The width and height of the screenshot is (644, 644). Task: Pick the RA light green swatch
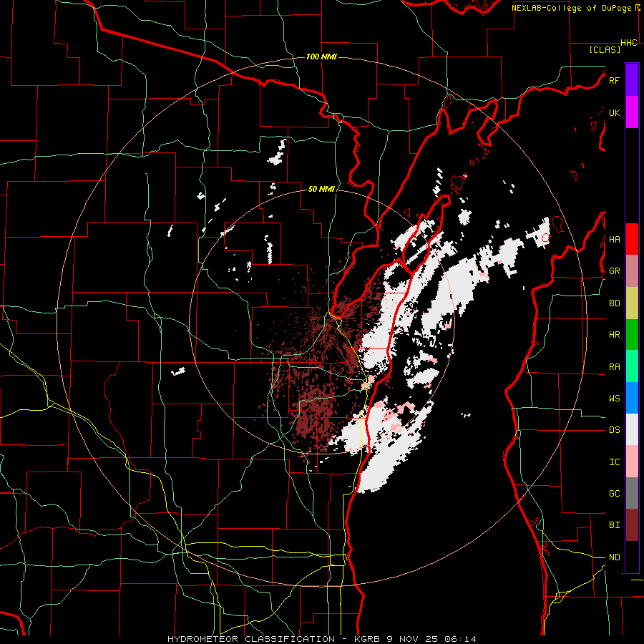(632, 366)
